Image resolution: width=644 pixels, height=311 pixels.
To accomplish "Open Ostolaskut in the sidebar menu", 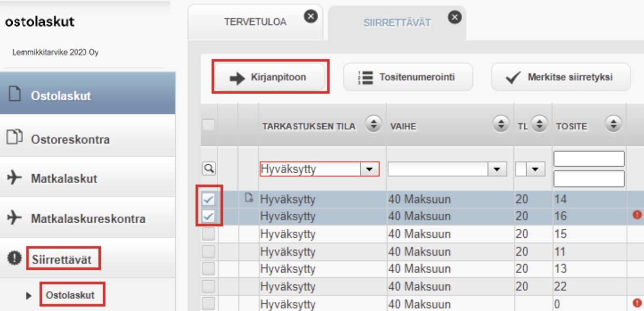I will pyautogui.click(x=87, y=94).
